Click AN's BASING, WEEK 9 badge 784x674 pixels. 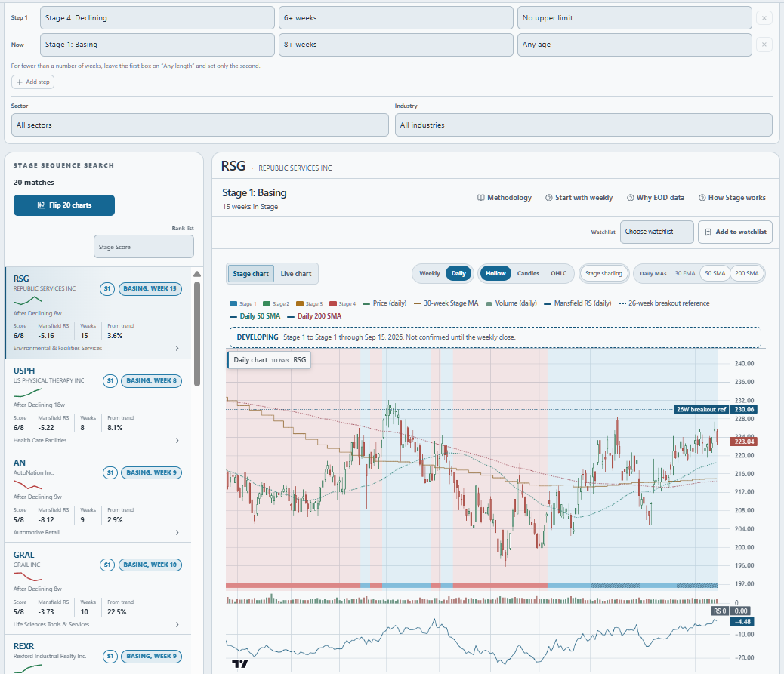click(152, 472)
